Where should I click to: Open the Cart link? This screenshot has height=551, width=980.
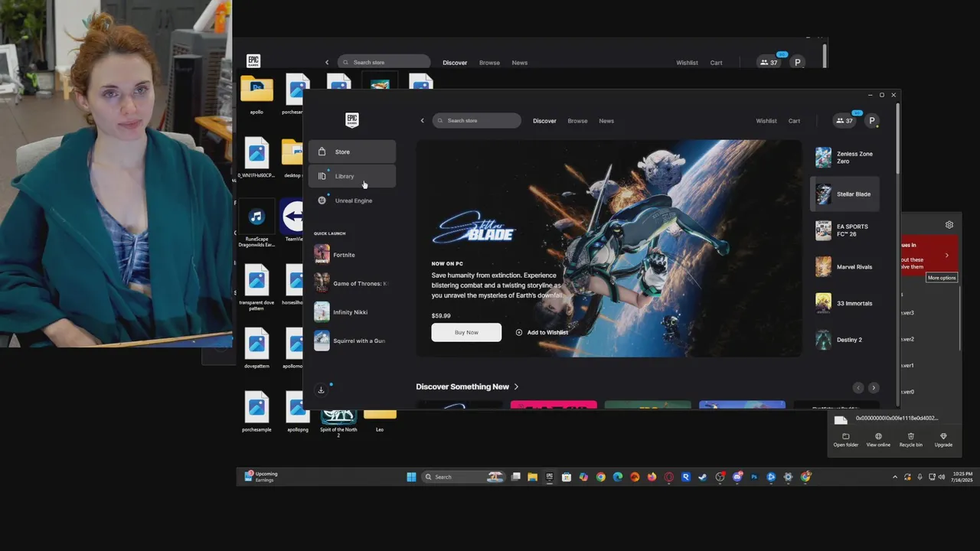(x=794, y=121)
